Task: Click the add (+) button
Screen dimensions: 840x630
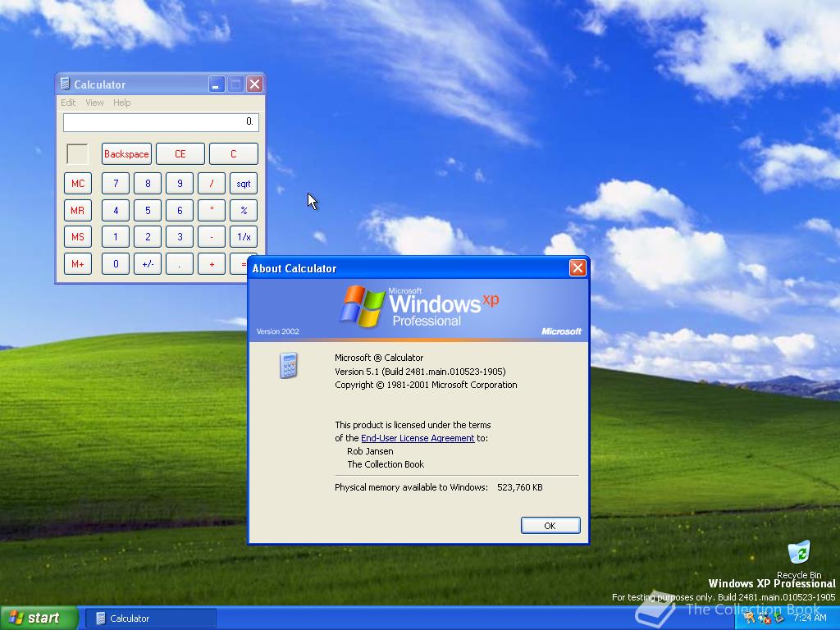Action: pyautogui.click(x=212, y=263)
